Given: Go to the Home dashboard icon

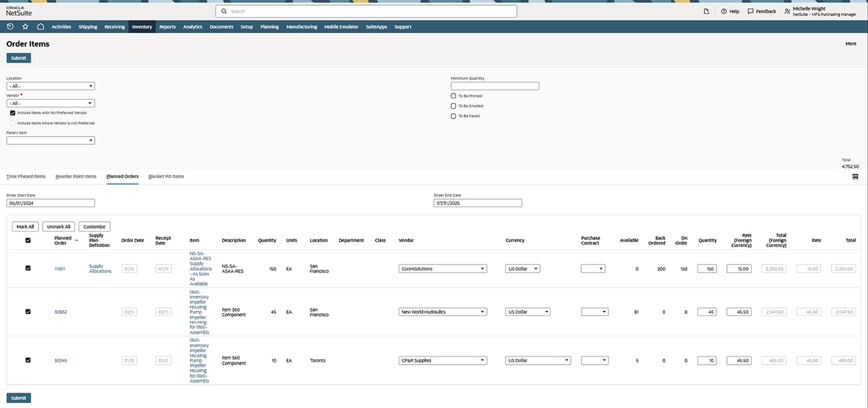Looking at the screenshot, I should tap(40, 26).
